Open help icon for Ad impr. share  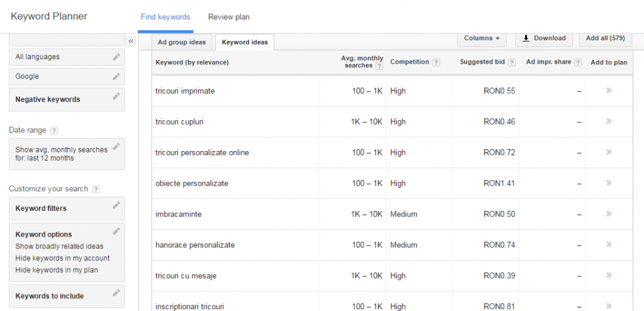pyautogui.click(x=578, y=62)
